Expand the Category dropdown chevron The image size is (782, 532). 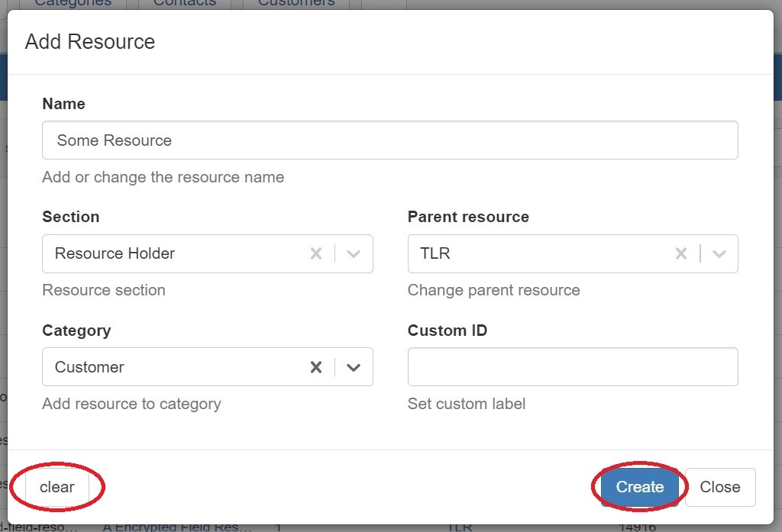tap(353, 367)
